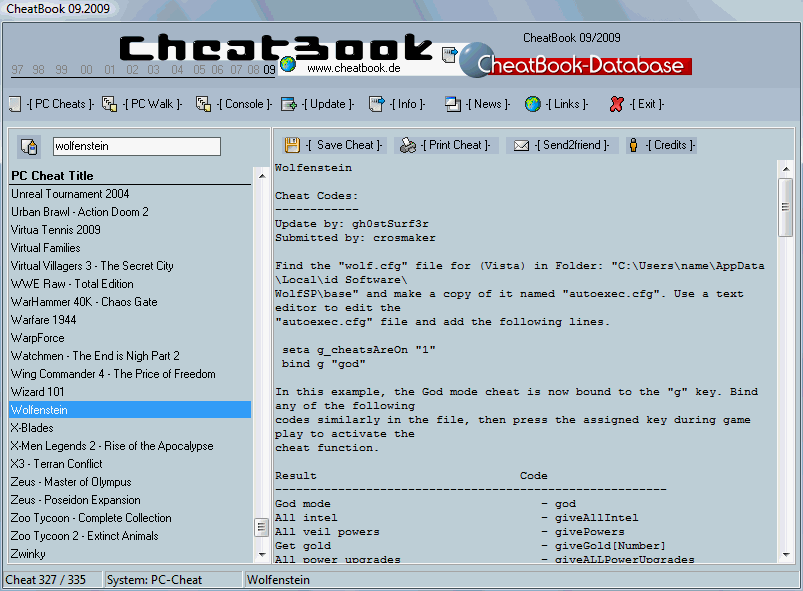Select Wing Commander 4 - The Price of Freedom
Viewport: 803px width, 591px height.
point(131,374)
